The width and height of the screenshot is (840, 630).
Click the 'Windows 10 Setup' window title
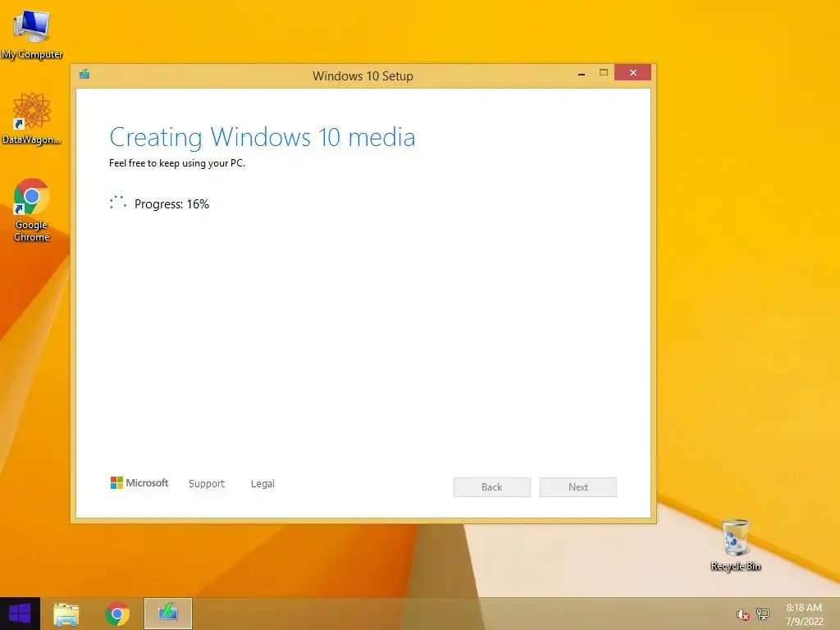coord(363,76)
